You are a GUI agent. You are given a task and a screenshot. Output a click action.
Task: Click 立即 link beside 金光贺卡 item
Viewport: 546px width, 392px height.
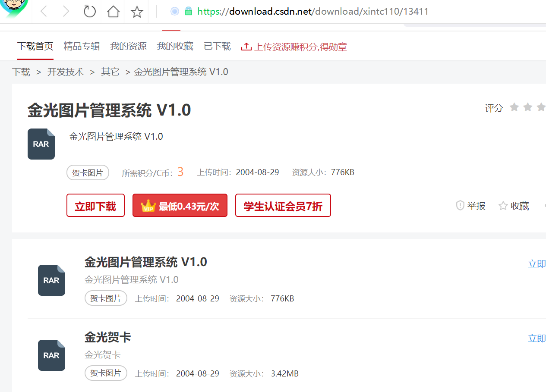click(x=537, y=338)
